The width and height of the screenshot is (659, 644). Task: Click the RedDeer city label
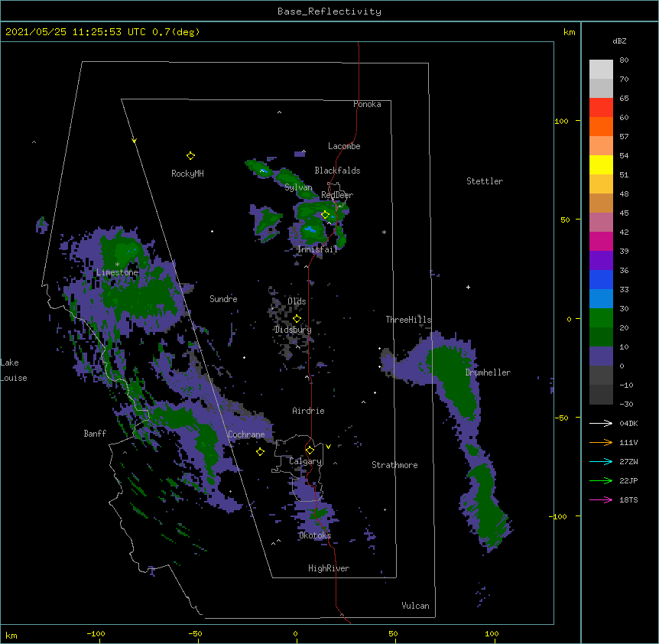click(x=337, y=195)
